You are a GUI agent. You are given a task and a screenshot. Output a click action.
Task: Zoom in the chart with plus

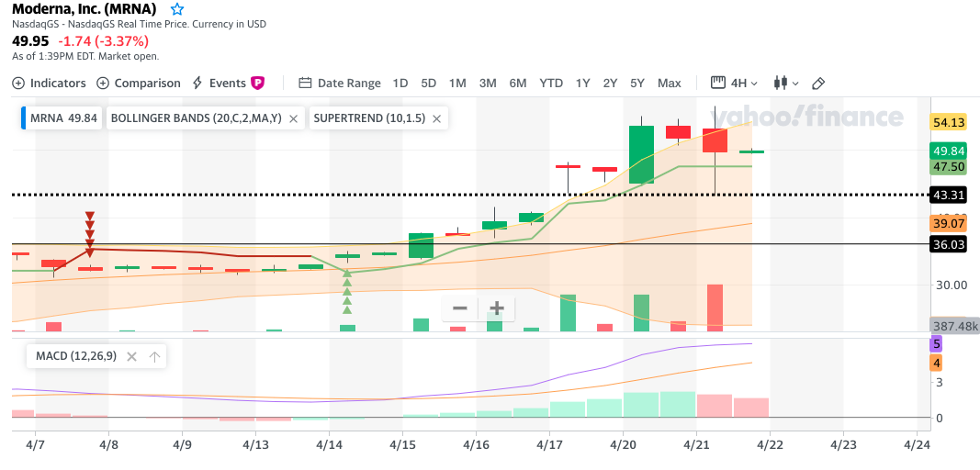click(x=497, y=308)
